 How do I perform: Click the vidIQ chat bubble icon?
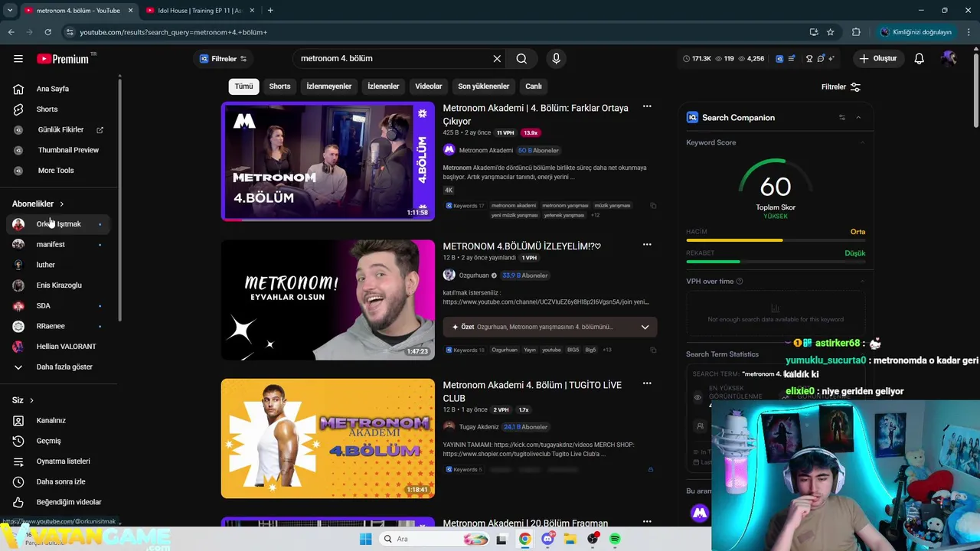[x=821, y=58]
